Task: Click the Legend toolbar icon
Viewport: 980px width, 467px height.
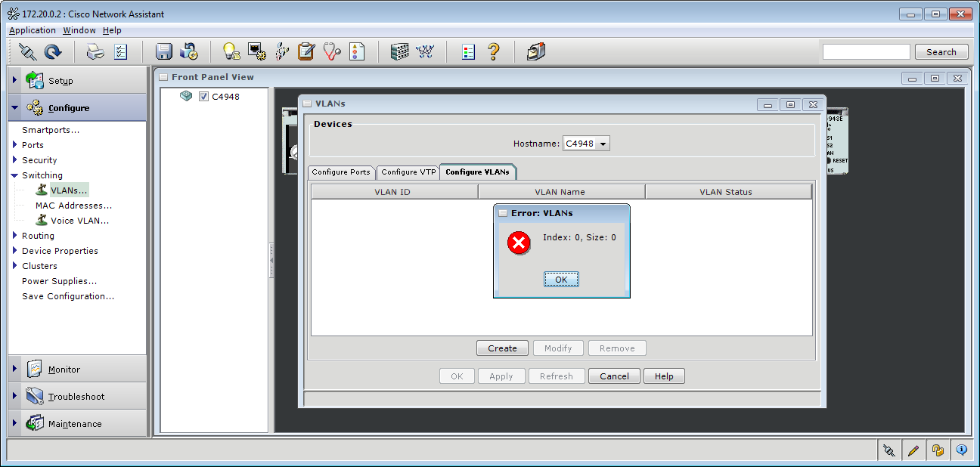Action: (468, 52)
